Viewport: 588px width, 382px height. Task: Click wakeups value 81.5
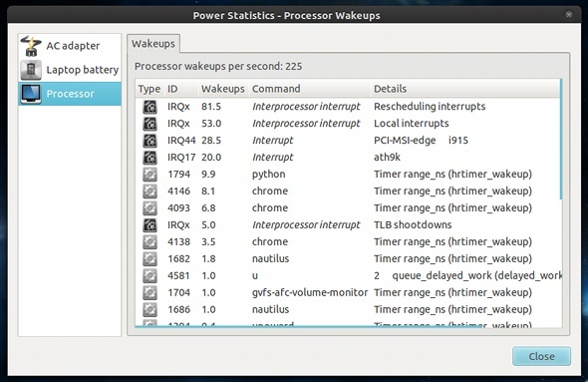click(x=211, y=107)
